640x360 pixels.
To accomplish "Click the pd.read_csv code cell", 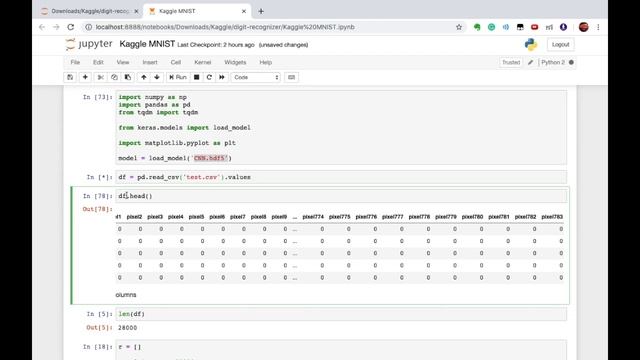I will click(341, 177).
